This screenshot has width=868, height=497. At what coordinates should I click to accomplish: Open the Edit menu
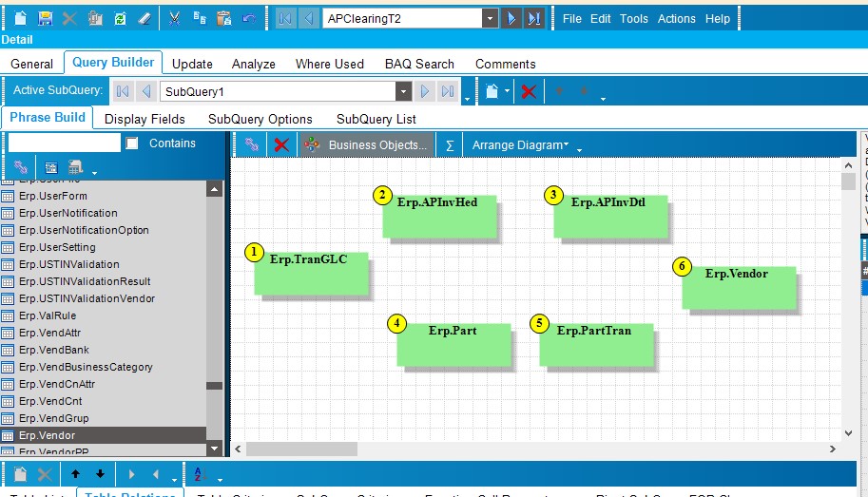click(600, 19)
